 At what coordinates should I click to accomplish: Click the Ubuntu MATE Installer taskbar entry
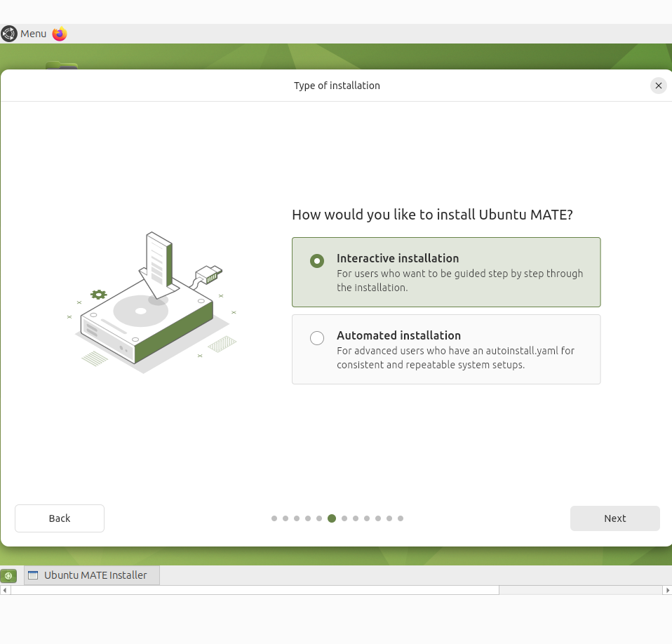coord(92,575)
